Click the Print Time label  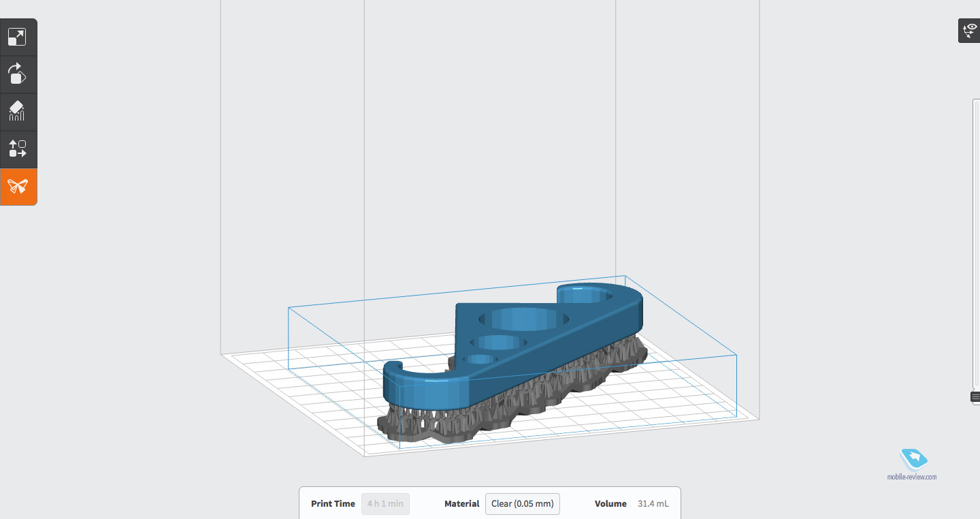pyautogui.click(x=333, y=504)
